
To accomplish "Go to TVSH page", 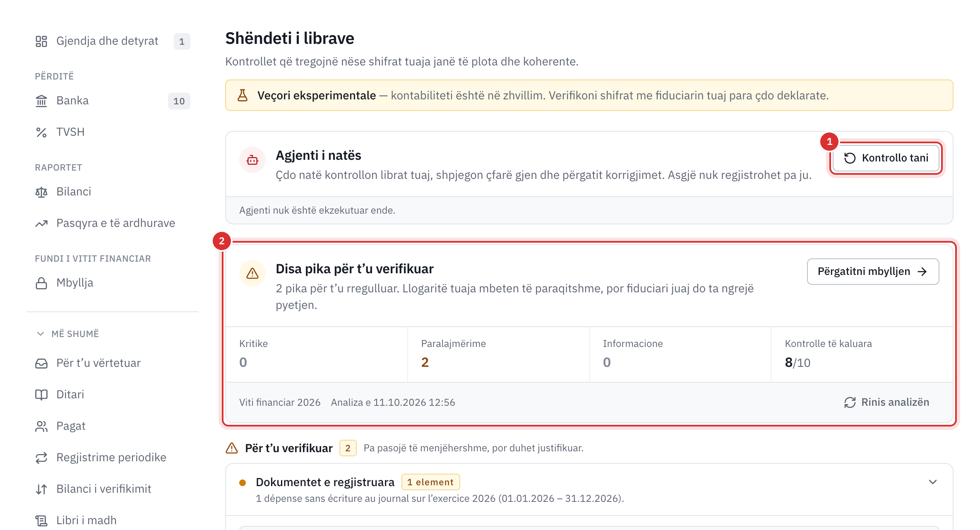I will coord(113,132).
